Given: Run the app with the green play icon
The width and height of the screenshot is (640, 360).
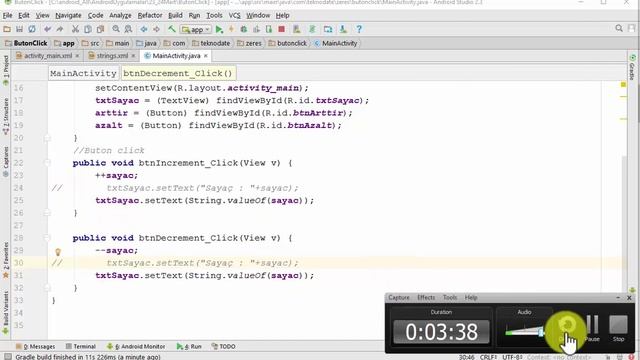Looking at the screenshot, I should [219, 29].
